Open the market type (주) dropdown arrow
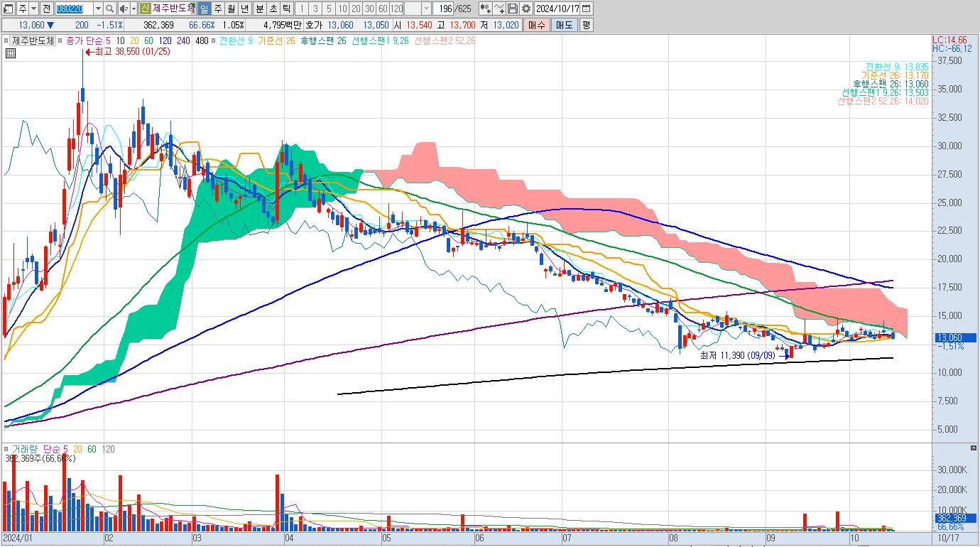The image size is (980, 547). (x=33, y=9)
